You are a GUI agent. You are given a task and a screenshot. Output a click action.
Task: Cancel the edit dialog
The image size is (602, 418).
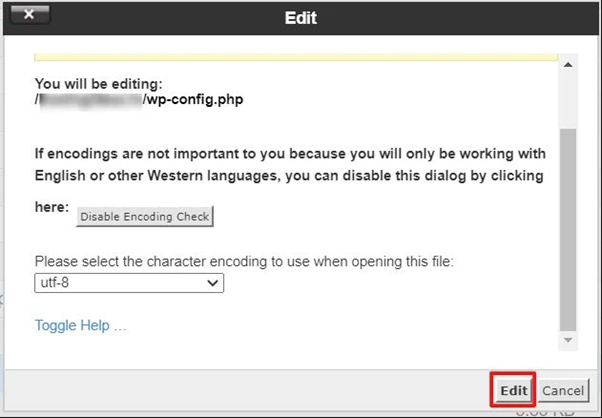click(x=563, y=390)
